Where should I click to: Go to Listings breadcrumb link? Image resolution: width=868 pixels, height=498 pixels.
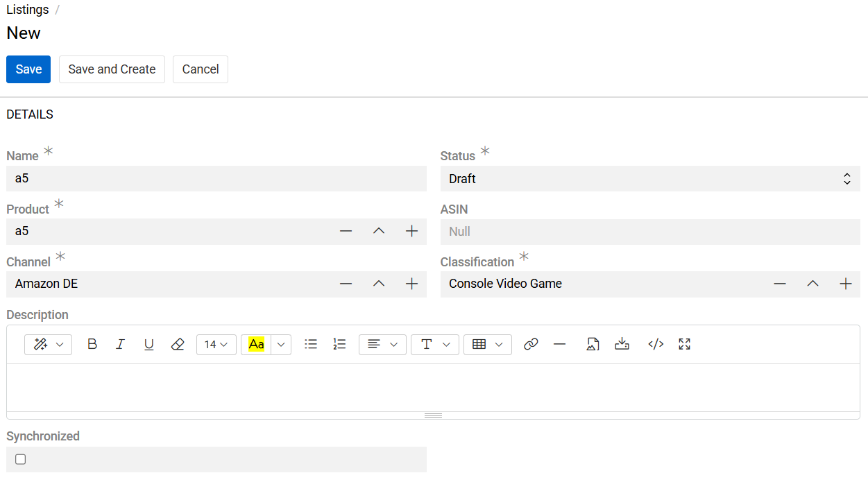[28, 10]
